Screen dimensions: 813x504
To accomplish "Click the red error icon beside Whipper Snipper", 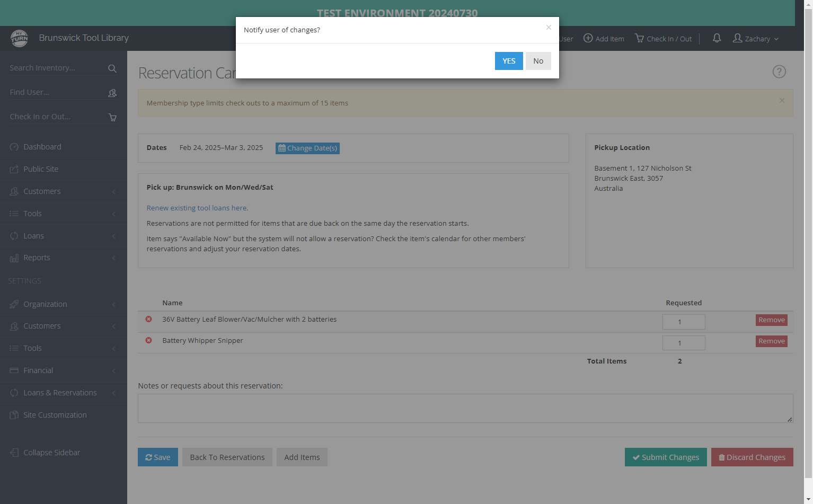I will click(149, 340).
